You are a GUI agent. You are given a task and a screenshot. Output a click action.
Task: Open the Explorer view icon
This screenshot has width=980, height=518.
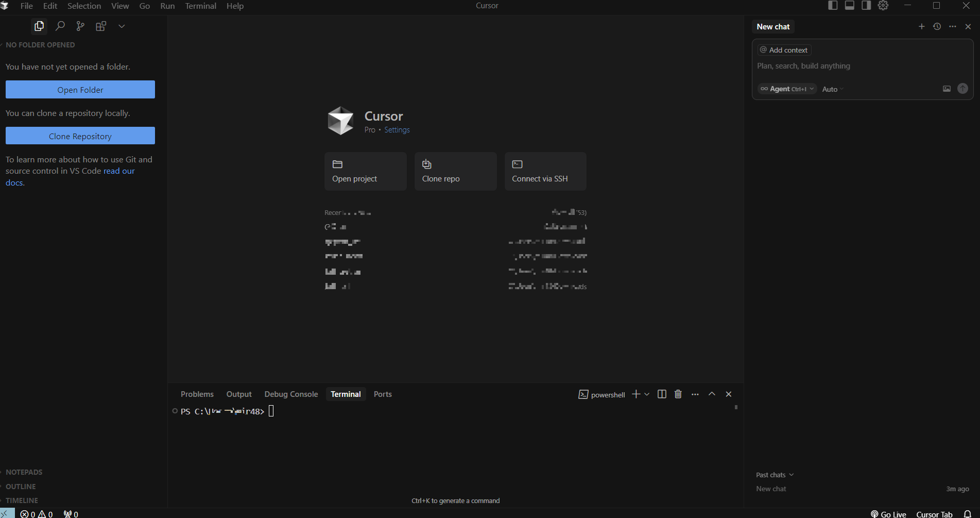pos(39,26)
